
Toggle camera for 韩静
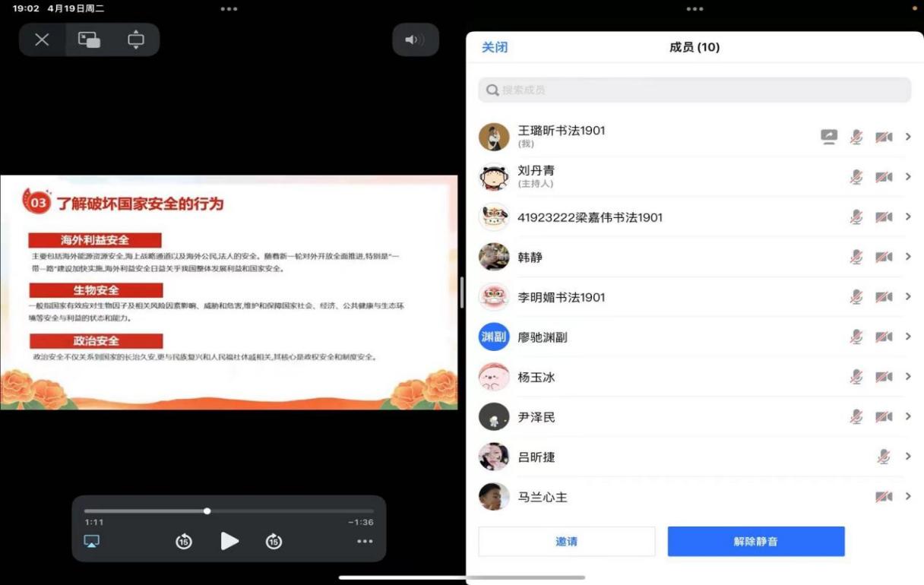(x=884, y=257)
